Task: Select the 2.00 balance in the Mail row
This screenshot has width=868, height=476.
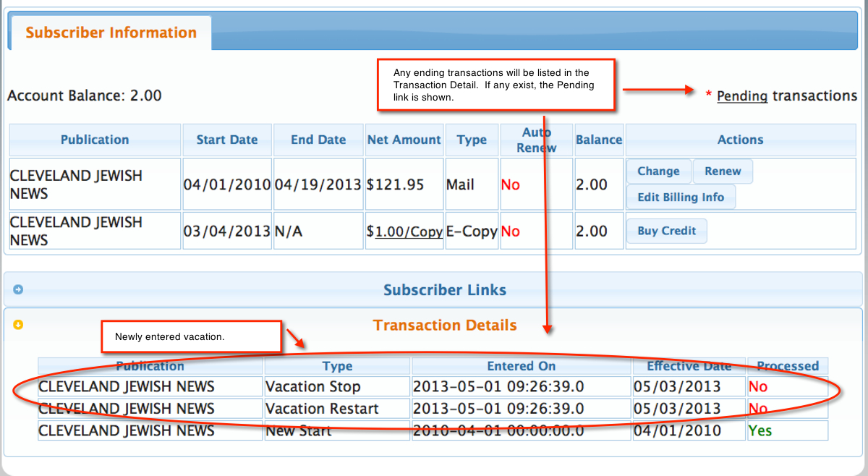Action: (599, 184)
